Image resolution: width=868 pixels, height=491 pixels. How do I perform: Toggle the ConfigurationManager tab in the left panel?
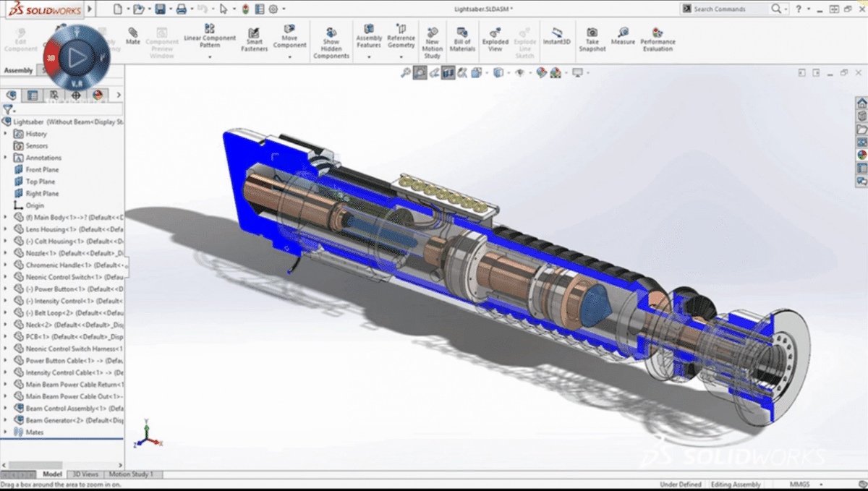(52, 95)
